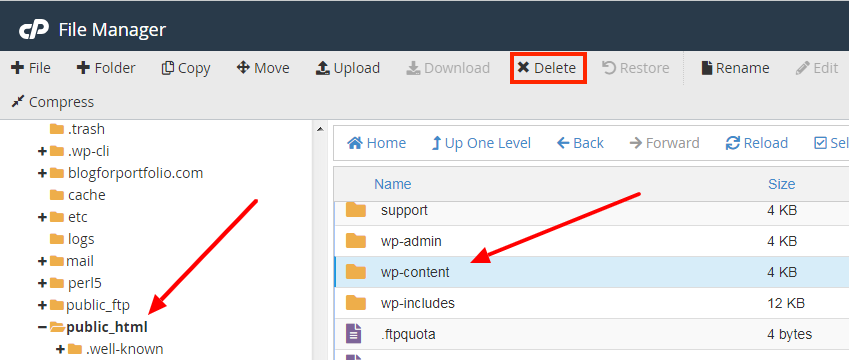Open the Upload dialog
The width and height of the screenshot is (849, 360).
tap(348, 68)
